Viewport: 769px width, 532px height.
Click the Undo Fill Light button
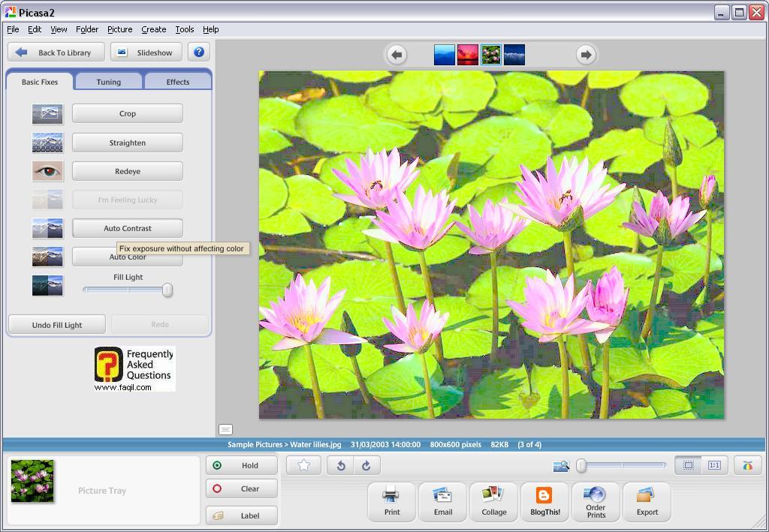(57, 325)
